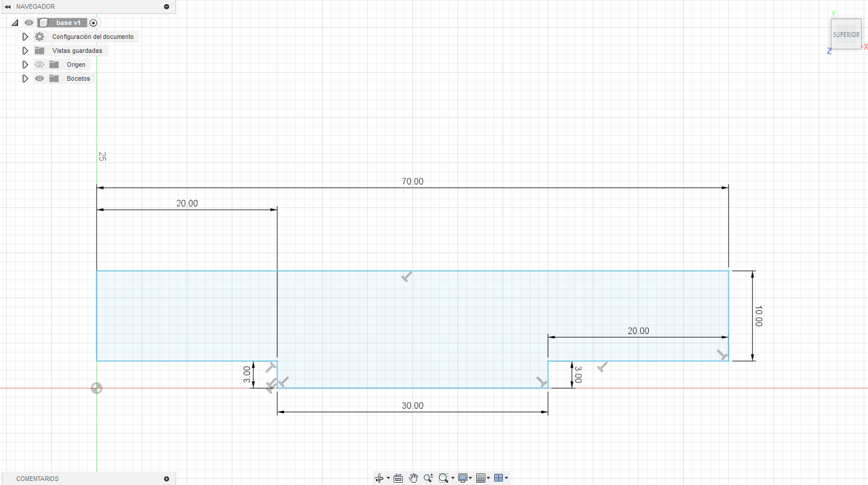Click the minus button in the NAVEGADOR header
Image resolution: width=868 pixels, height=485 pixels.
pos(166,6)
